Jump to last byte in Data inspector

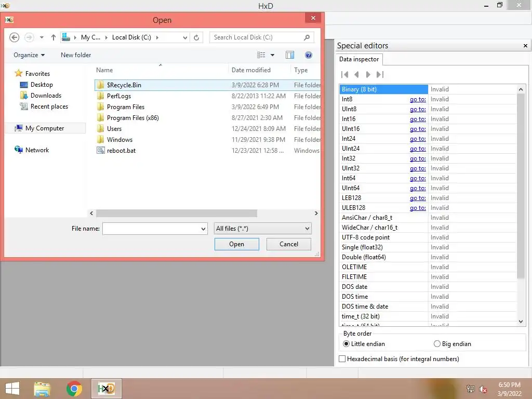(x=380, y=74)
